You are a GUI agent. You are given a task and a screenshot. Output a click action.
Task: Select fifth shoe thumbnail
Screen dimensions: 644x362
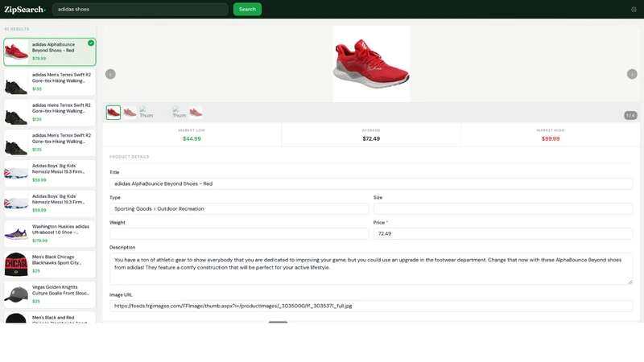[x=196, y=113]
